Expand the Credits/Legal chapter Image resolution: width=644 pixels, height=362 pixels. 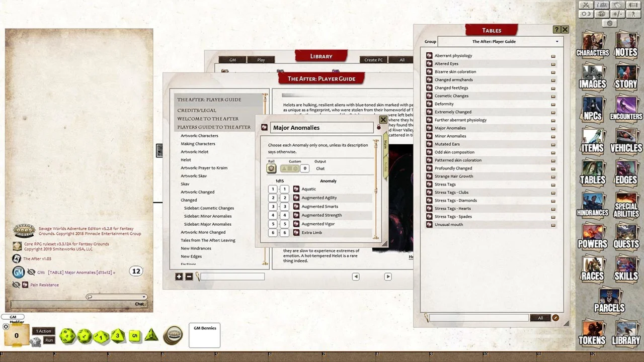(x=197, y=110)
